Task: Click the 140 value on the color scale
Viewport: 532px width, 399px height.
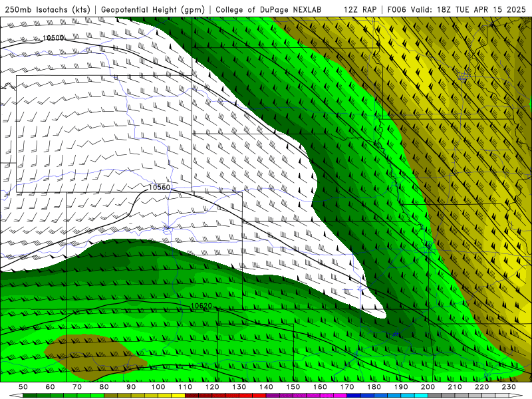Action: pyautogui.click(x=266, y=387)
